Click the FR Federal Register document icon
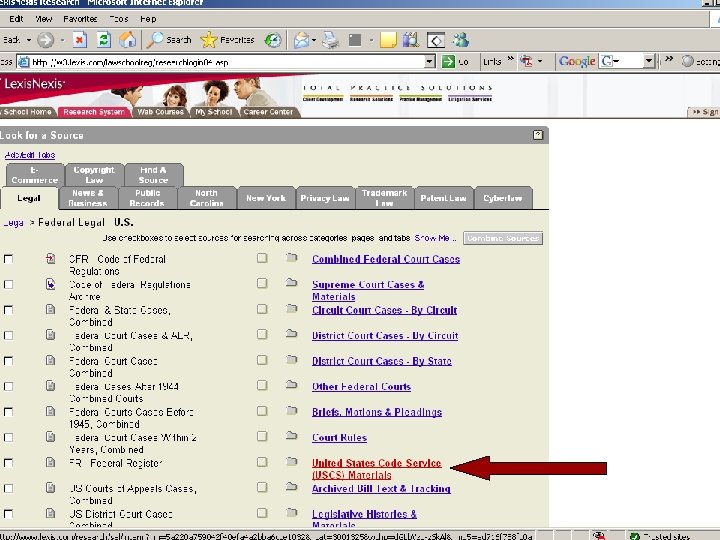This screenshot has width=720, height=540. click(51, 462)
